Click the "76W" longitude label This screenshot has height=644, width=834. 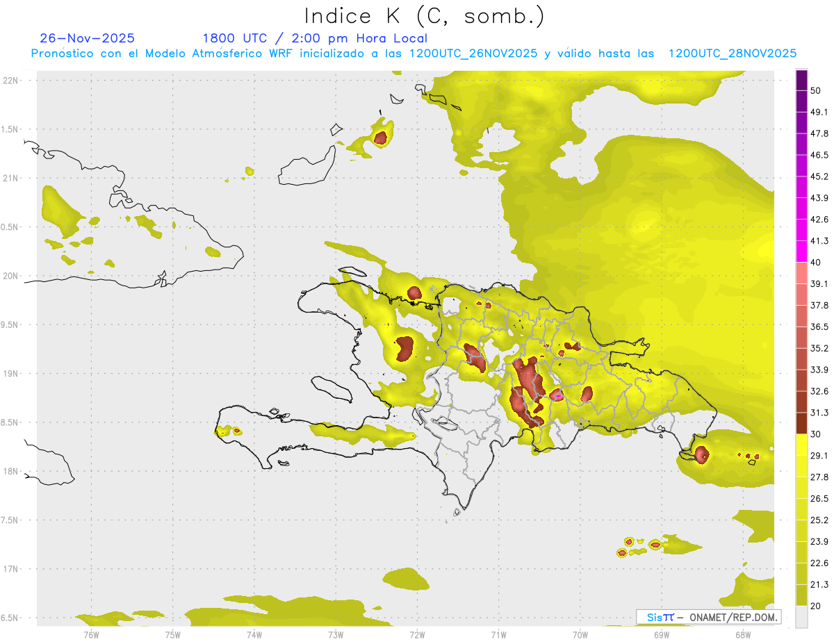coord(91,634)
